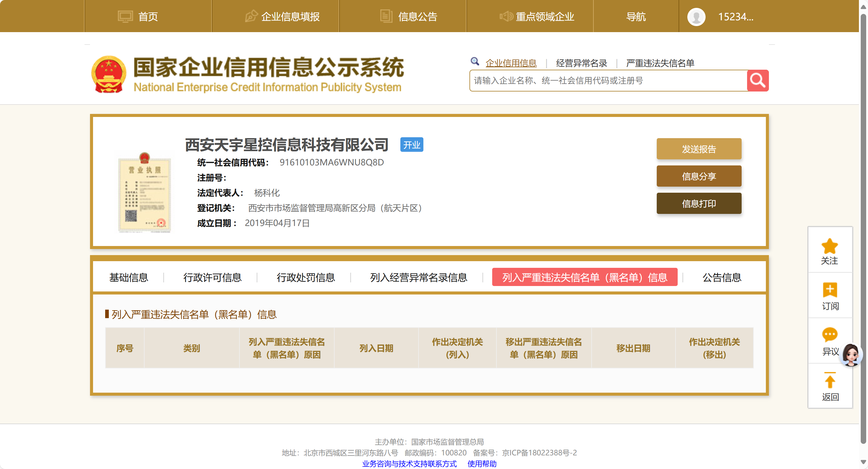Select 严重违法失信名单 search category

point(660,63)
